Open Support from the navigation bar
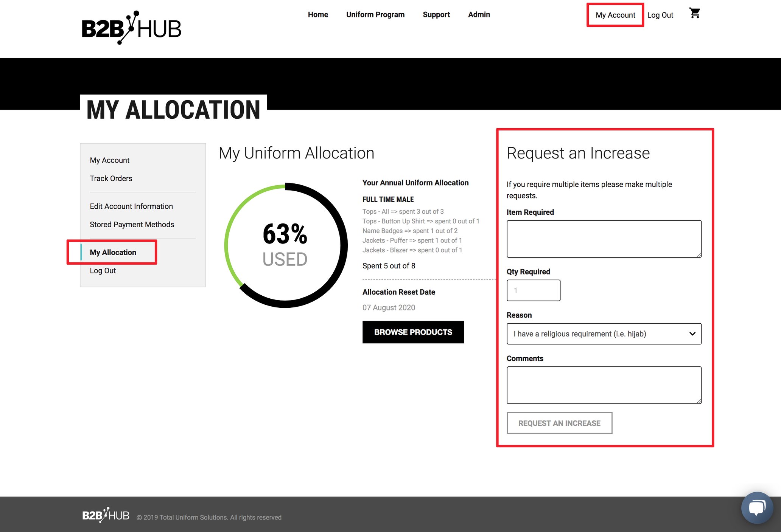Viewport: 781px width, 532px height. coord(436,15)
